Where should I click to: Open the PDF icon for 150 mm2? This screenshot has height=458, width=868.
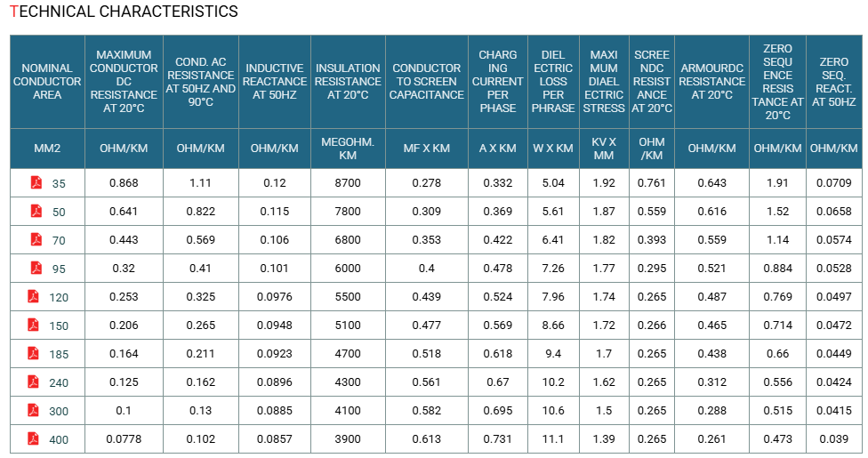tap(33, 325)
